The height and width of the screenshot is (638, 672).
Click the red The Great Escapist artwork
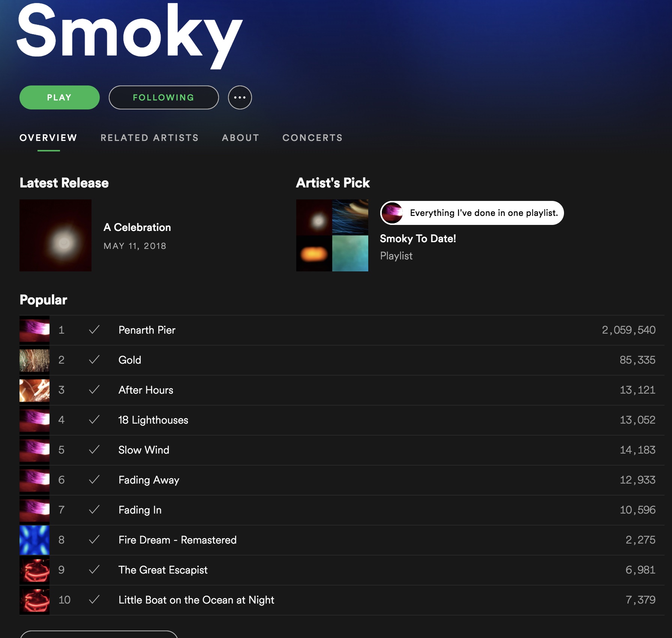34,570
